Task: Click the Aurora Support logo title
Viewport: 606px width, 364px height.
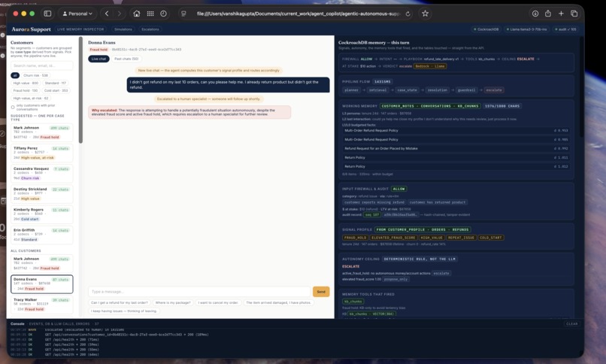Action: (31, 29)
